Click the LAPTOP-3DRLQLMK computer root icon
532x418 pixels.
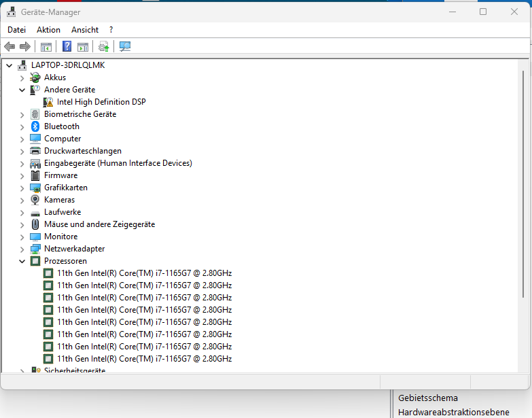click(x=22, y=65)
